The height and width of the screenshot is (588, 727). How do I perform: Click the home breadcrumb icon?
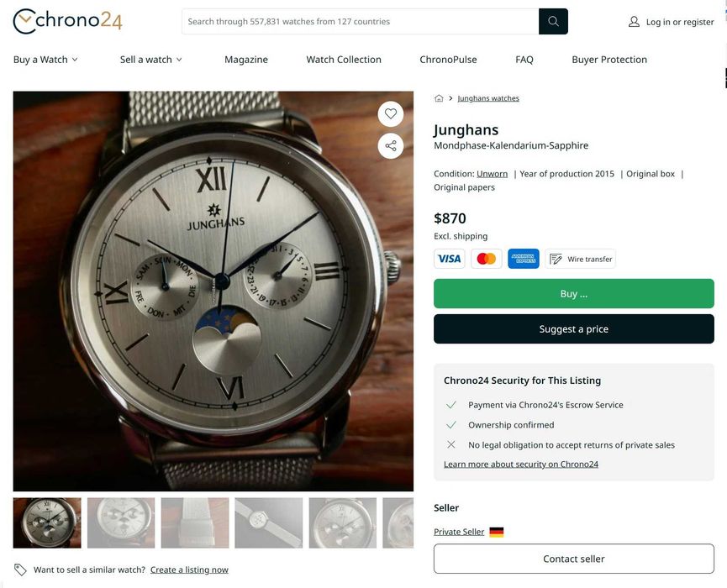point(439,98)
